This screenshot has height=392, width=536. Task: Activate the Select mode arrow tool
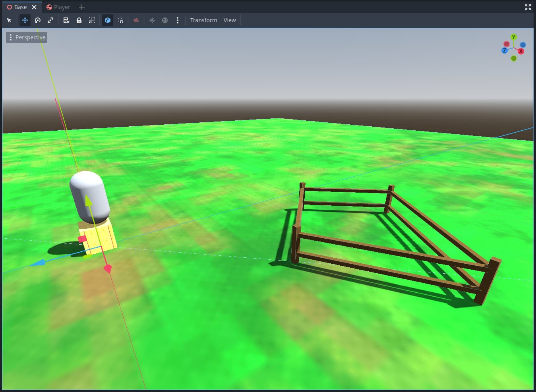pyautogui.click(x=9, y=20)
